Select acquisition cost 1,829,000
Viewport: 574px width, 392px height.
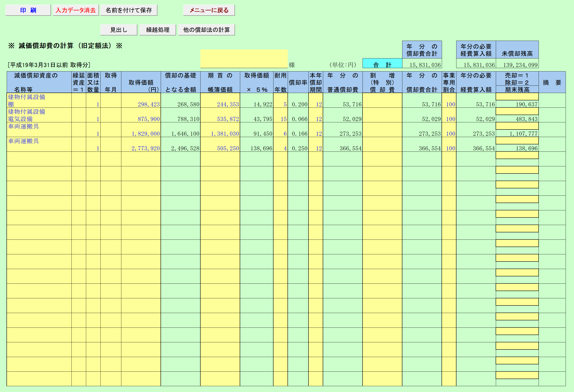click(141, 130)
